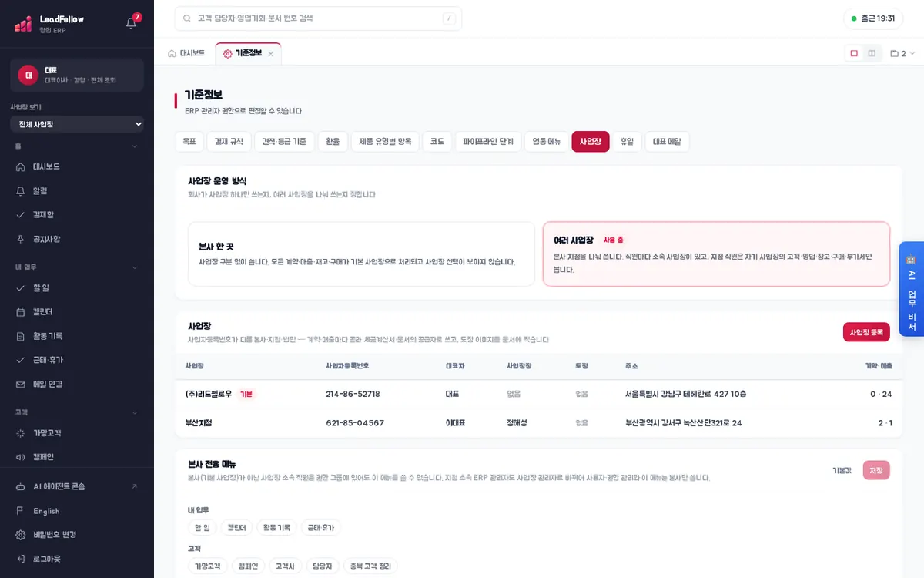This screenshot has height=578, width=924.
Task: Select the 본사 한 곳 operating mode
Action: click(x=361, y=254)
